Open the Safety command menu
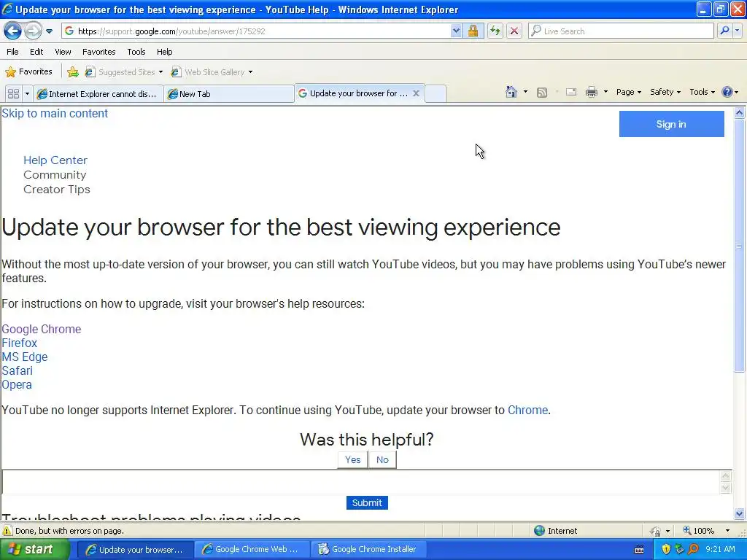This screenshot has width=747, height=560. pyautogui.click(x=665, y=92)
